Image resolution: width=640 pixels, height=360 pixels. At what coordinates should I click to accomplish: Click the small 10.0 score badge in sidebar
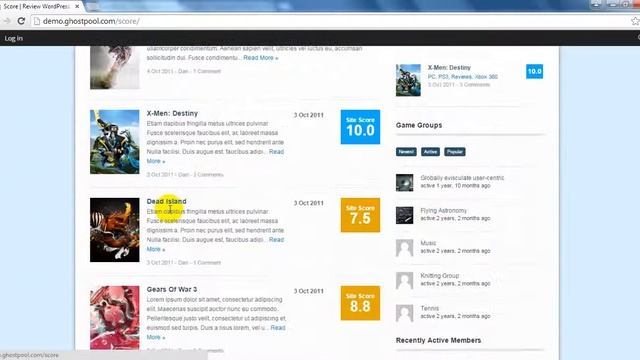(534, 71)
